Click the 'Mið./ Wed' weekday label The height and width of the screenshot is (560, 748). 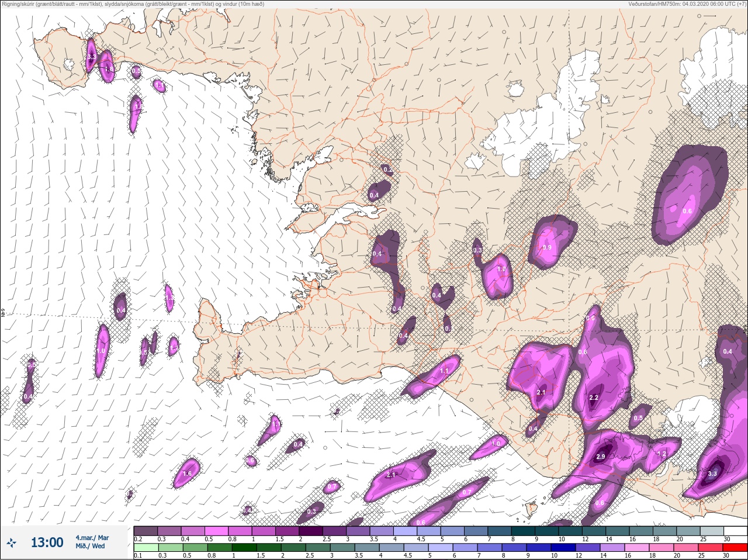91,546
